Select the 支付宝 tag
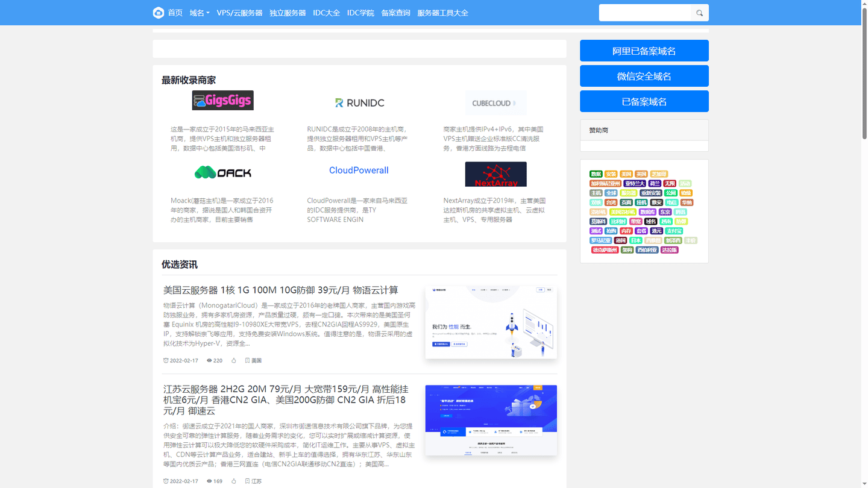868x488 pixels. pos(674,231)
